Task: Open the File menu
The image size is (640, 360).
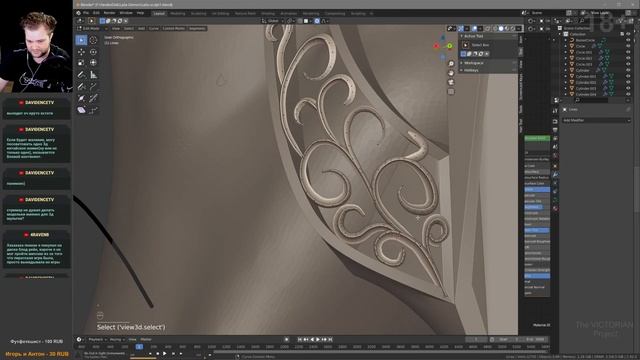Action: (x=86, y=13)
